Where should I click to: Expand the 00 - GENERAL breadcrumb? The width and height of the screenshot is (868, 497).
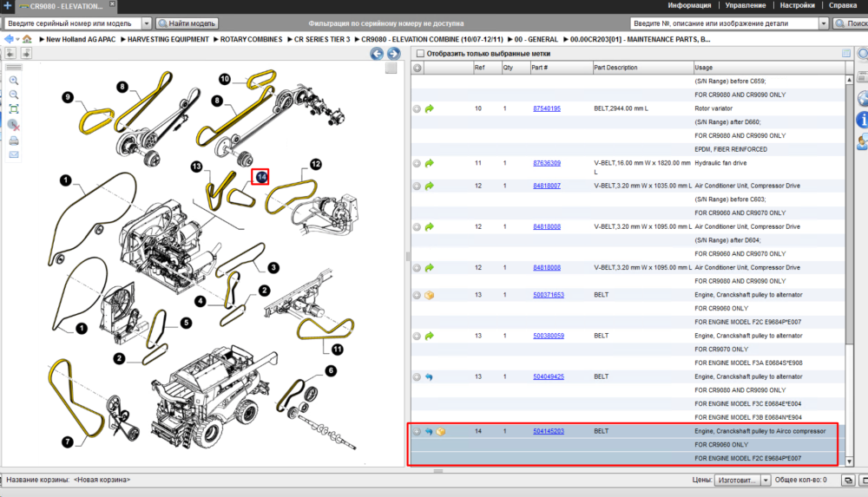pos(510,39)
